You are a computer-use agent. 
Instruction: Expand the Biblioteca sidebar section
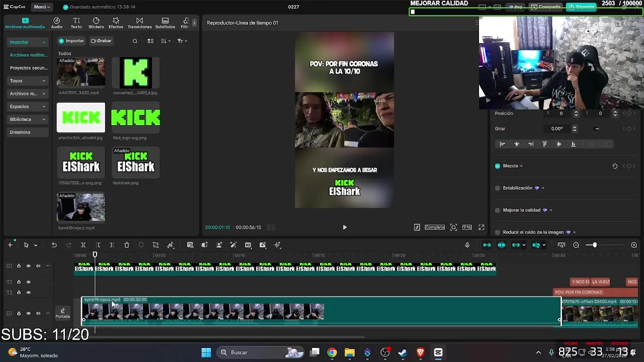[x=28, y=119]
